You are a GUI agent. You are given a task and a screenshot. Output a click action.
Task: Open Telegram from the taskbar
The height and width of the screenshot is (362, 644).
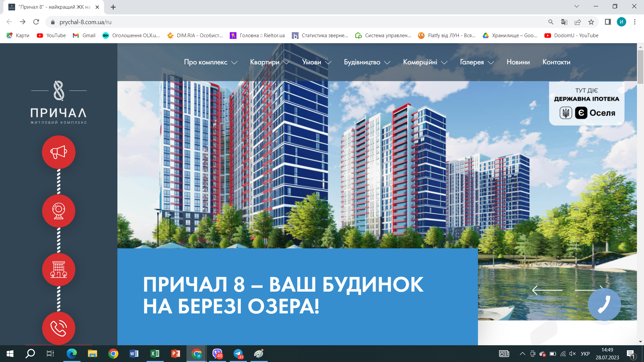(238, 354)
